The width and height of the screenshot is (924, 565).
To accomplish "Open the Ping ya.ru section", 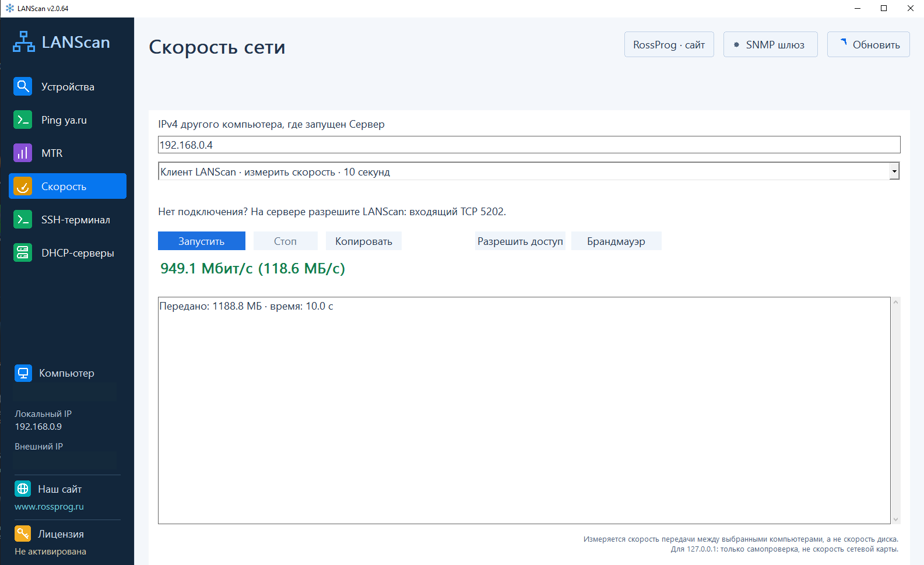I will [68, 120].
